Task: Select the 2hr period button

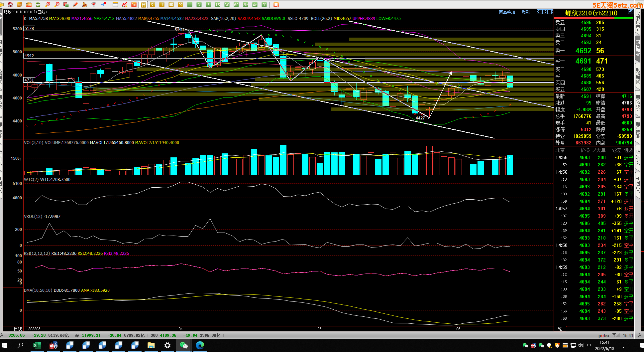Action: 246,5
